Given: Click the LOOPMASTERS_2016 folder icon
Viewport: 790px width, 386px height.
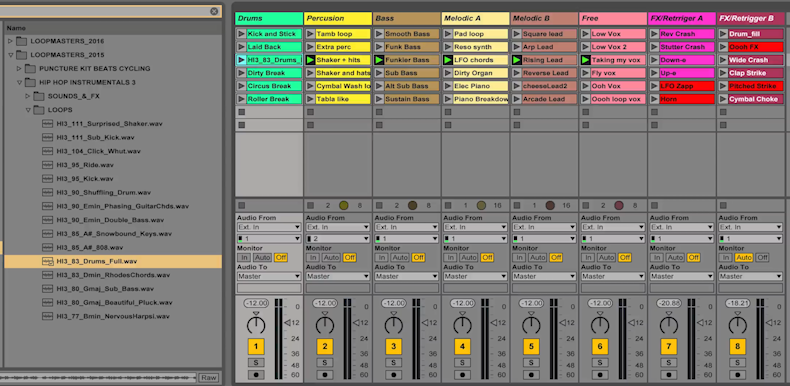Looking at the screenshot, I should coord(21,41).
